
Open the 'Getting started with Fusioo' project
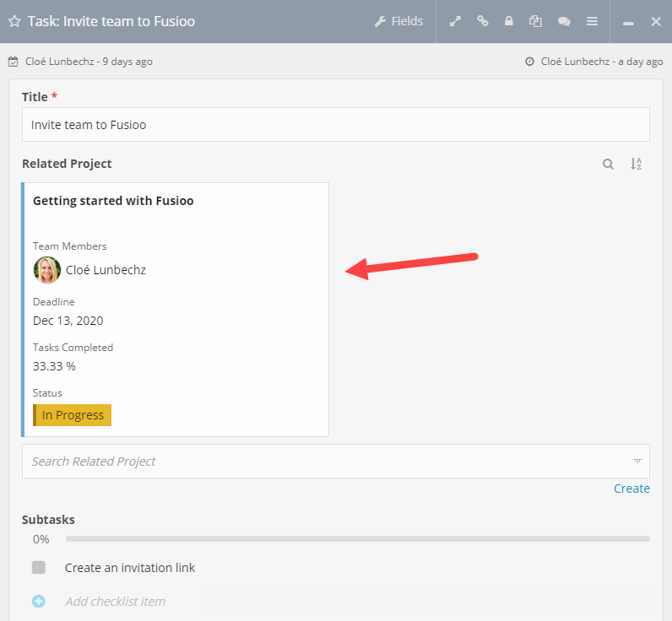(x=113, y=201)
